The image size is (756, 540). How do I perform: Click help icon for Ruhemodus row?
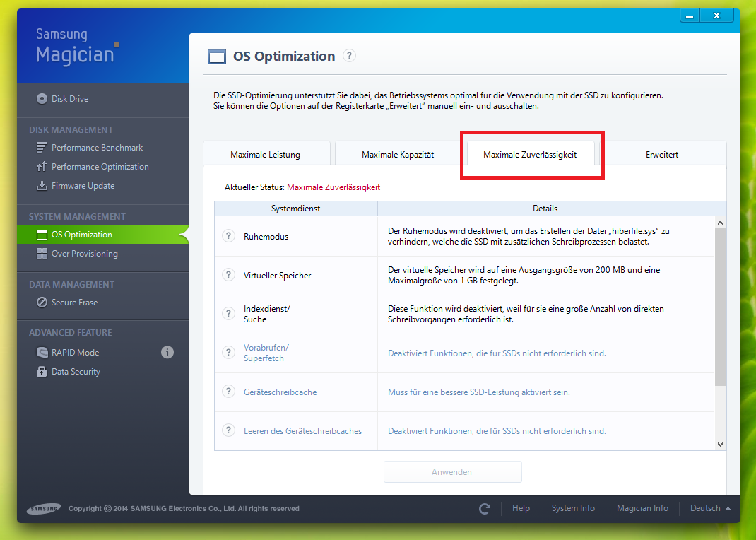[x=228, y=236]
